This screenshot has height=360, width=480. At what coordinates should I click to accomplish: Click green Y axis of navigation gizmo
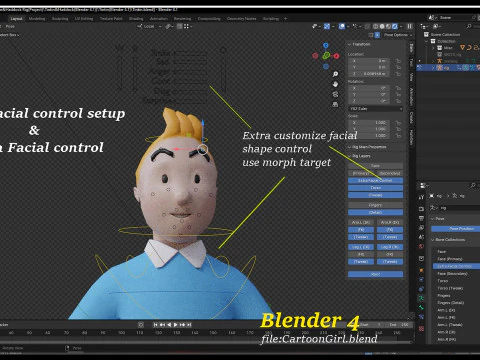click(x=326, y=56)
